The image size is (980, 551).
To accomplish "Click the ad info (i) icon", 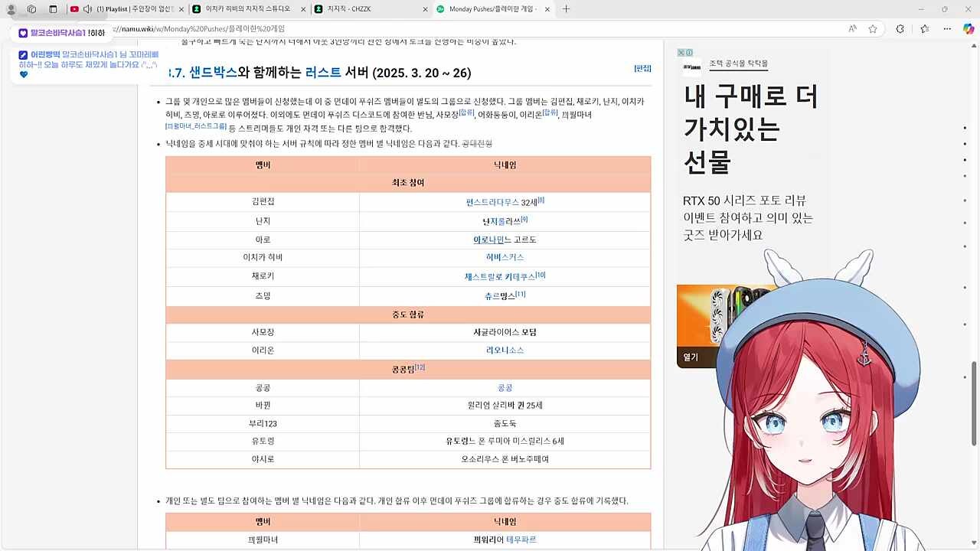I will pos(689,53).
